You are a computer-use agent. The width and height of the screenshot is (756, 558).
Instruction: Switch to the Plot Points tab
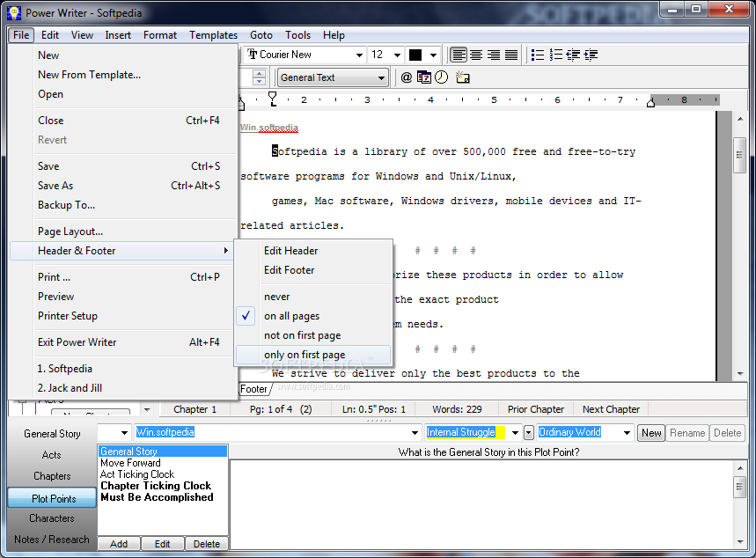[x=53, y=499]
